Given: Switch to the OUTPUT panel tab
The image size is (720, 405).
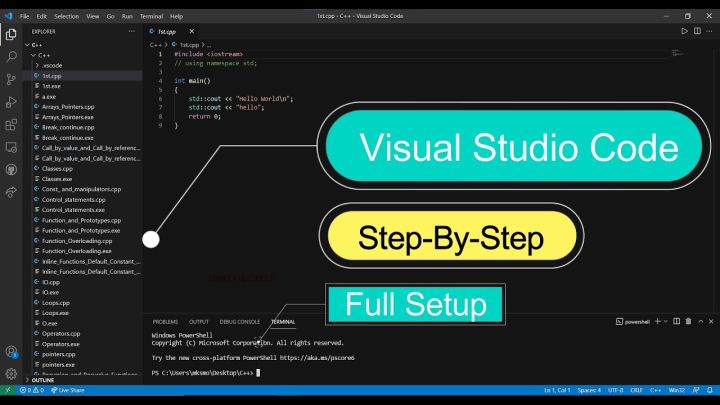Looking at the screenshot, I should 199,322.
